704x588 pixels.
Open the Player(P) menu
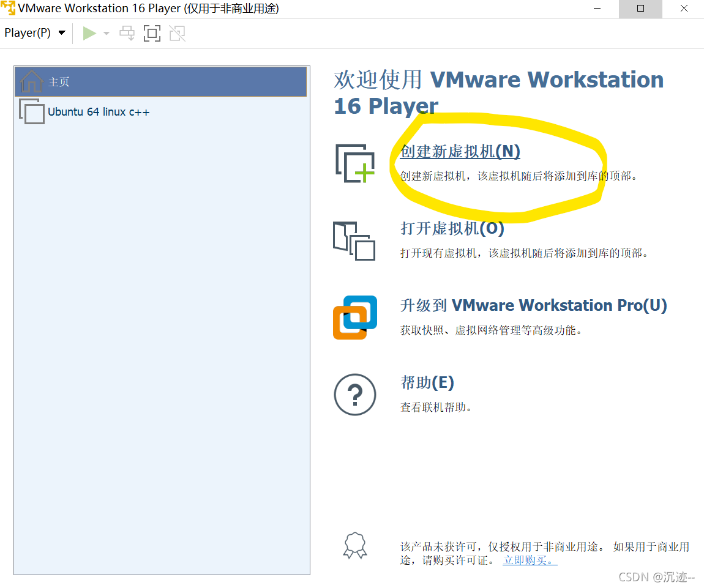(35, 33)
